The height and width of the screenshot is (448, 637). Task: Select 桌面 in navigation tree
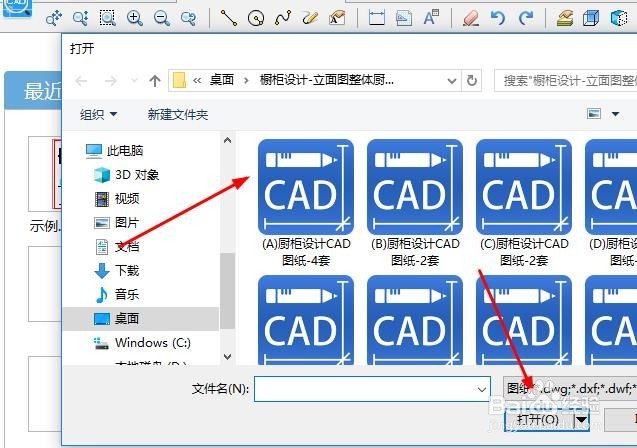(x=141, y=318)
